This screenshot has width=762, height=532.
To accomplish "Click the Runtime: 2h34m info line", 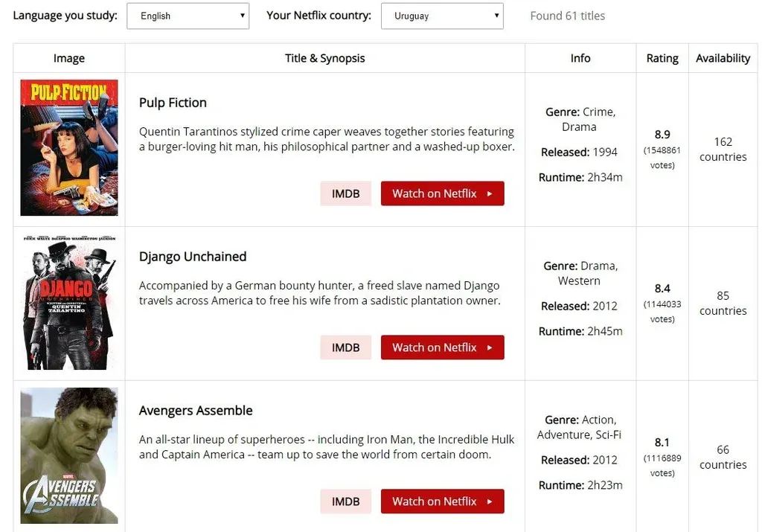I will click(580, 177).
